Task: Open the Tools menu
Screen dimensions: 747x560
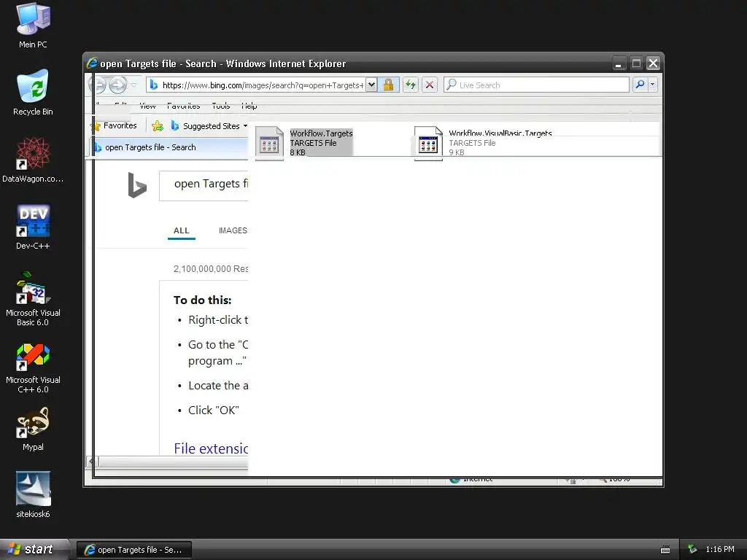Action: coord(221,106)
